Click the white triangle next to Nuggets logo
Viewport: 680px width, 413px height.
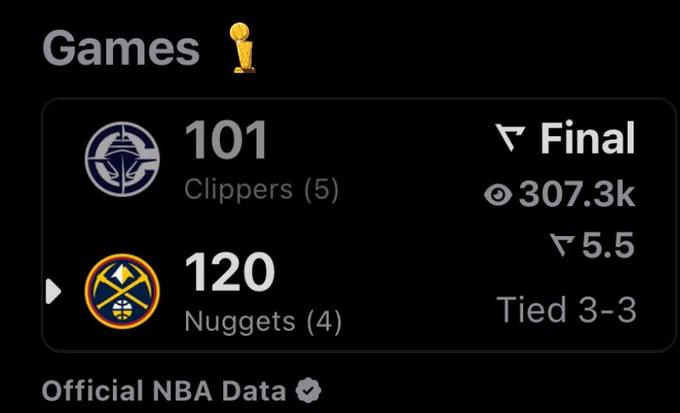point(53,291)
